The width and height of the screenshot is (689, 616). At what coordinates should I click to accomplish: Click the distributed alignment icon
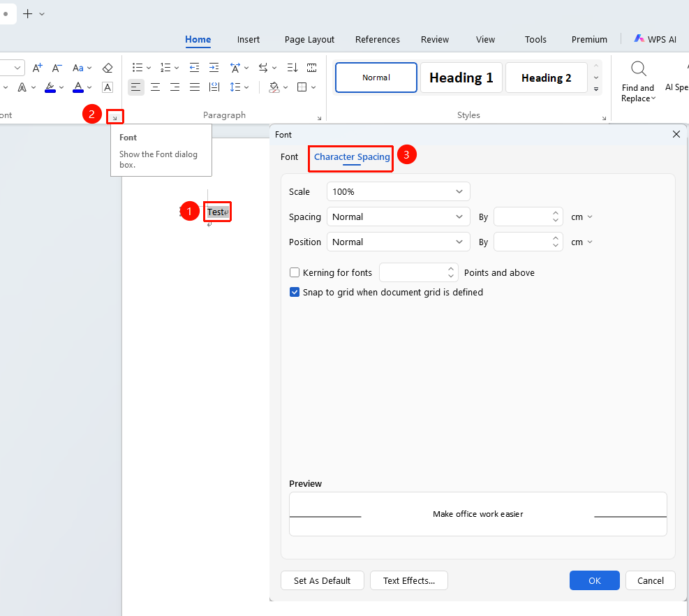[x=214, y=87]
